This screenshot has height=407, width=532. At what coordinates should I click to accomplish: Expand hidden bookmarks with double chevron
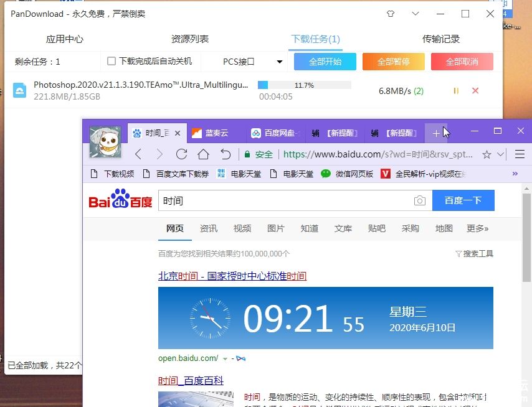[515, 174]
